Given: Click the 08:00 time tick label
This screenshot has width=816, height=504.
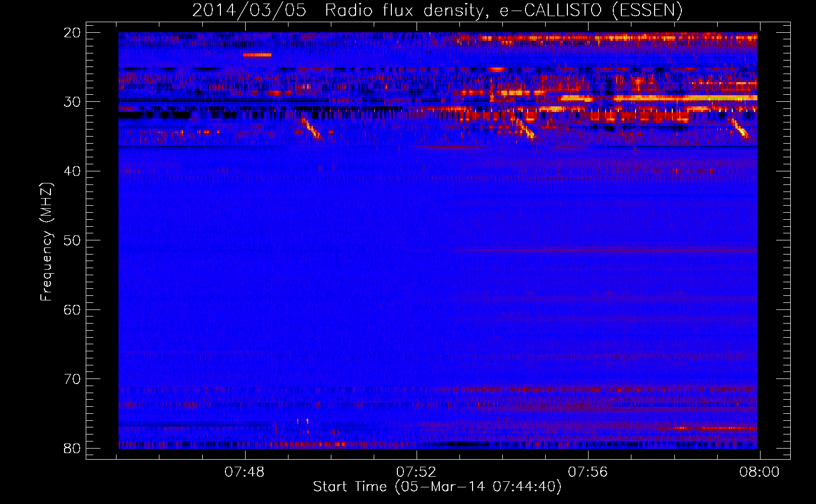Looking at the screenshot, I should tap(760, 472).
